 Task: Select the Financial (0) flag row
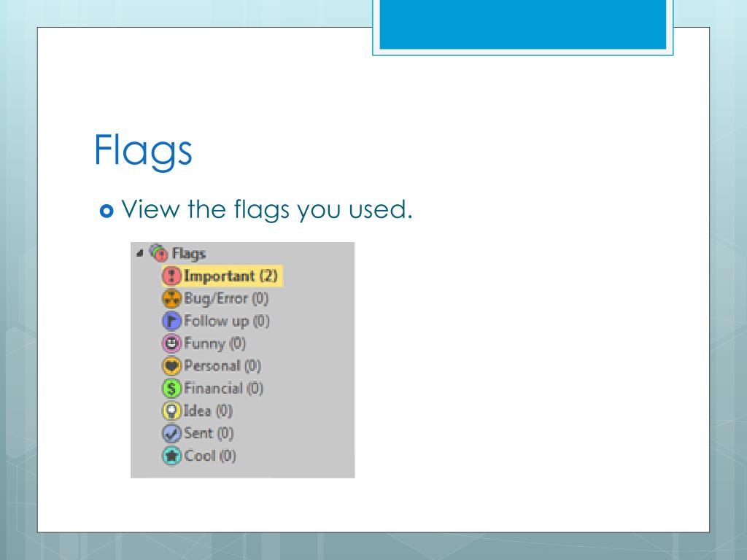coord(212,388)
